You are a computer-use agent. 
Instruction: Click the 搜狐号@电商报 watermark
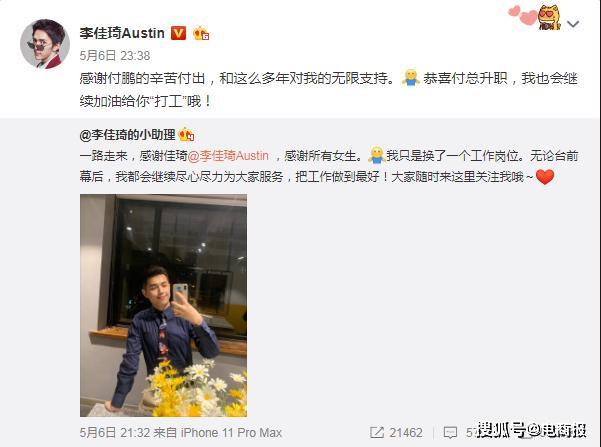[x=532, y=431]
